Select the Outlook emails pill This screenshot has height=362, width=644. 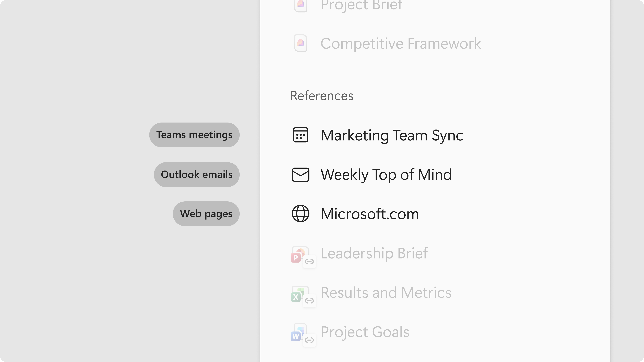tap(196, 175)
